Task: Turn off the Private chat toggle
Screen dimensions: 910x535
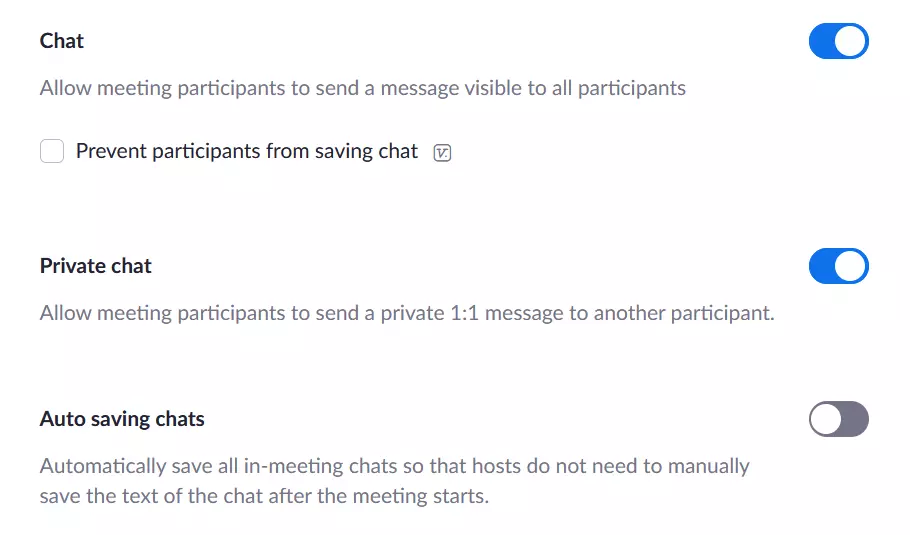Action: 838,266
